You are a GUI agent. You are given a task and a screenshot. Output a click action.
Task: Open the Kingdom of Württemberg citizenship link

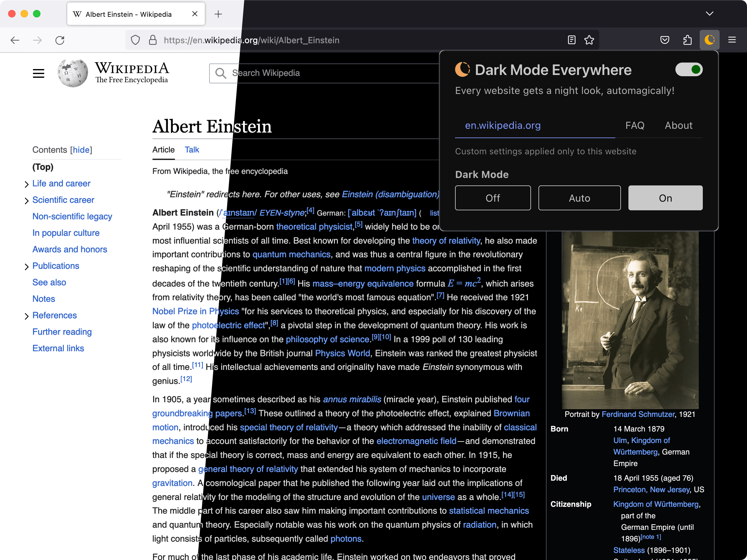pos(656,504)
